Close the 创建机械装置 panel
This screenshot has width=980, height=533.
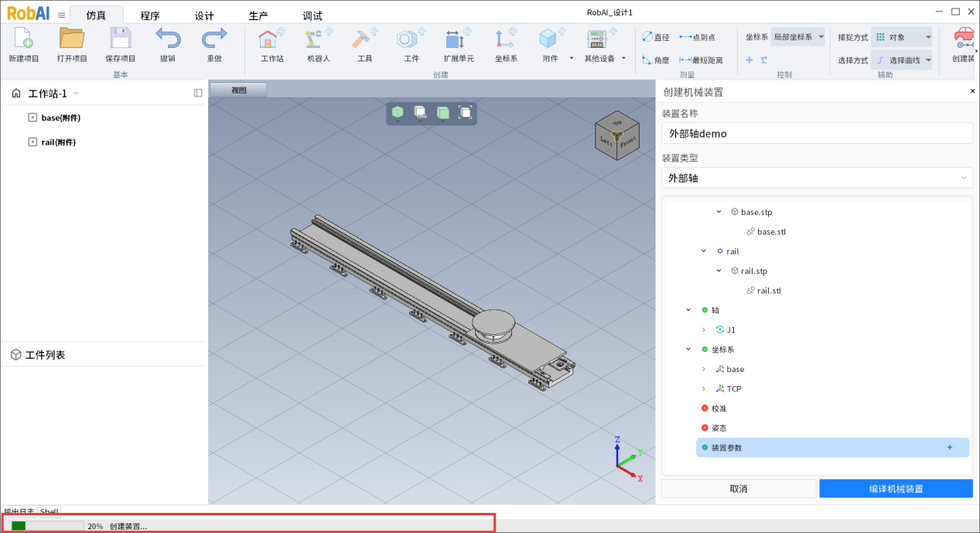coord(972,91)
